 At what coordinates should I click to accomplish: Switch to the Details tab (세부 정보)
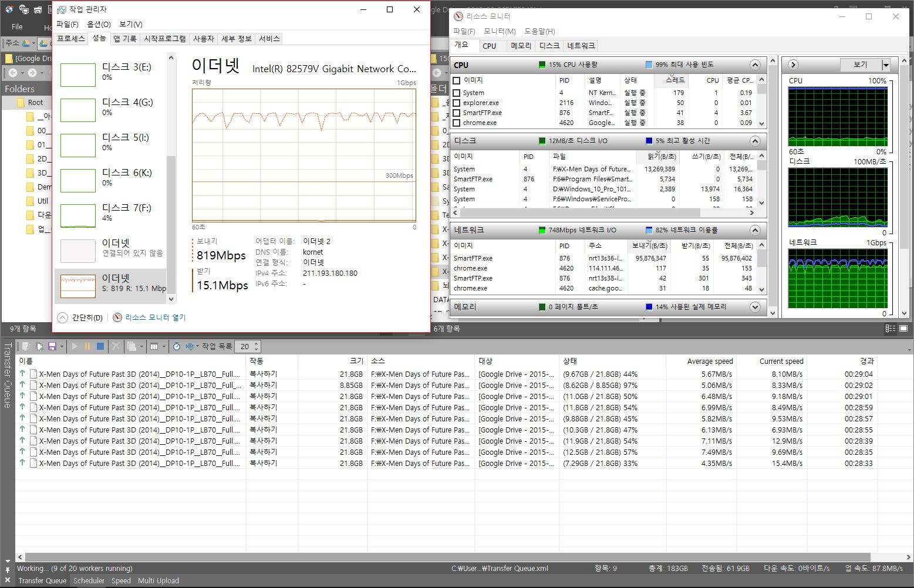(237, 39)
